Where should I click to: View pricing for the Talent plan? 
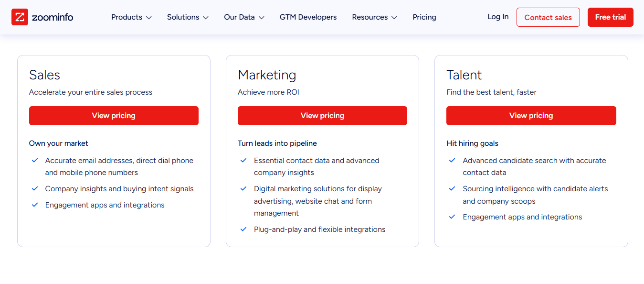pyautogui.click(x=531, y=116)
